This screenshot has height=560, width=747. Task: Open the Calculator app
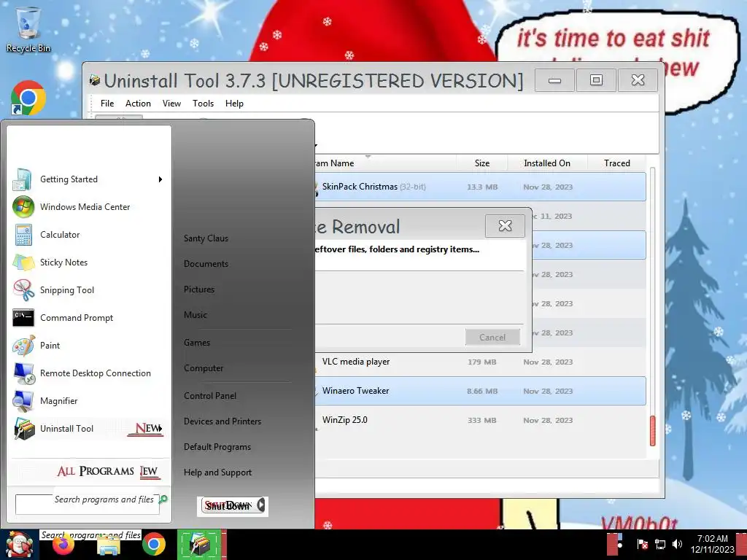88,235
